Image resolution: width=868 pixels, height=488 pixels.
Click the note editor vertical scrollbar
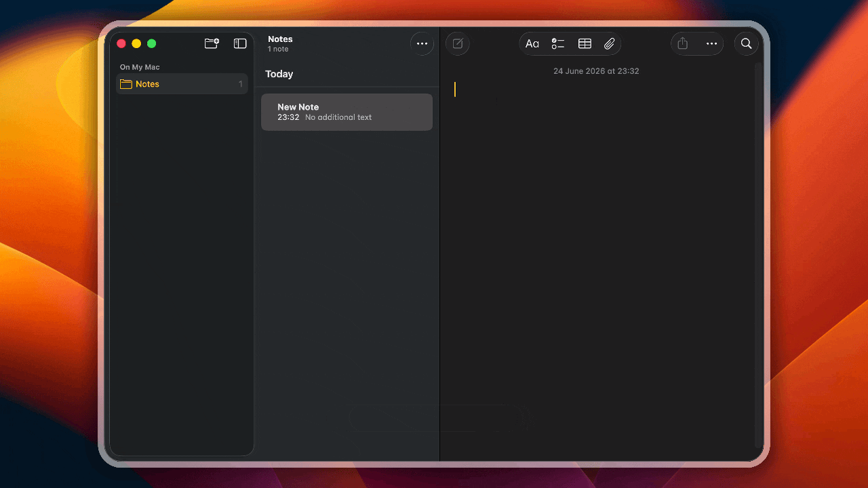[x=758, y=255]
